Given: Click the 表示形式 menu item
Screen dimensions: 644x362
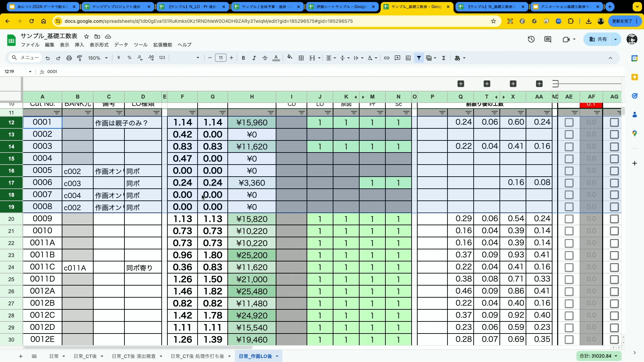Looking at the screenshot, I should 99,45.
